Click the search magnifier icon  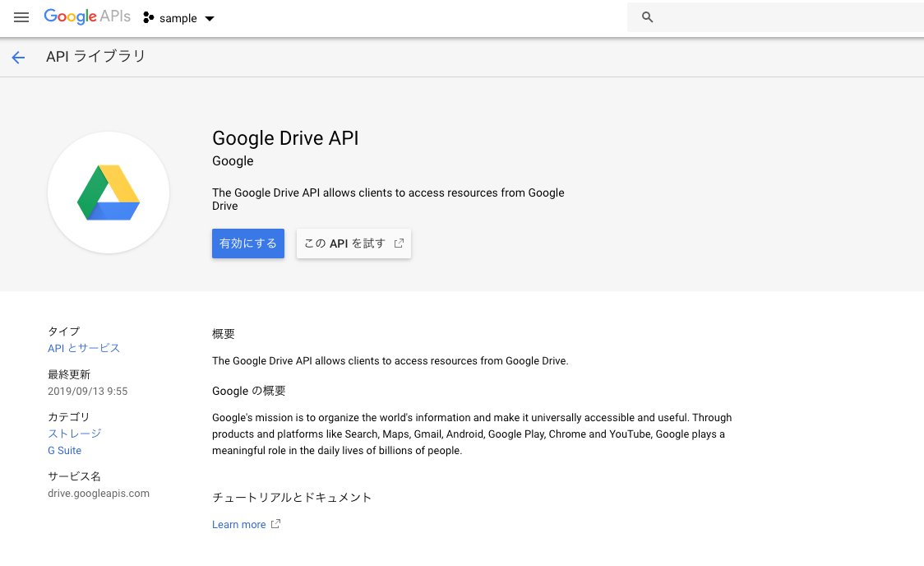pos(648,17)
